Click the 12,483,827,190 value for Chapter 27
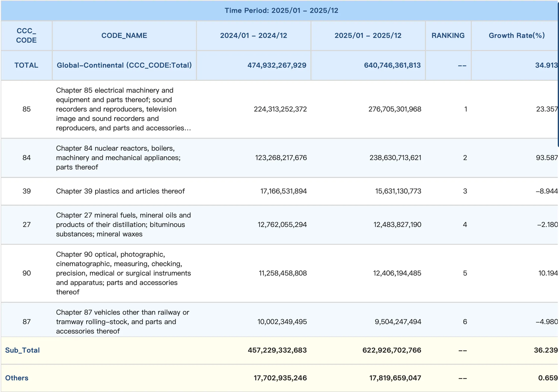 pos(397,224)
